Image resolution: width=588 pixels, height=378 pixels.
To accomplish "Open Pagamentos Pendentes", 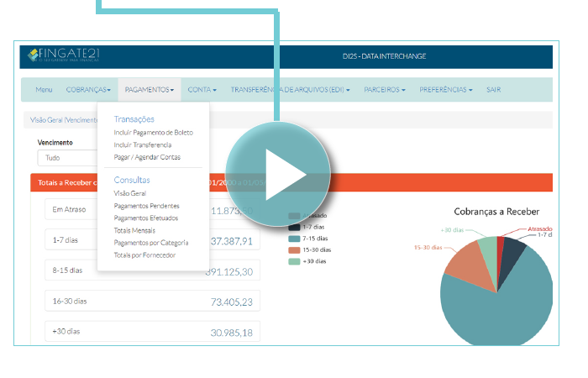I will pyautogui.click(x=146, y=206).
